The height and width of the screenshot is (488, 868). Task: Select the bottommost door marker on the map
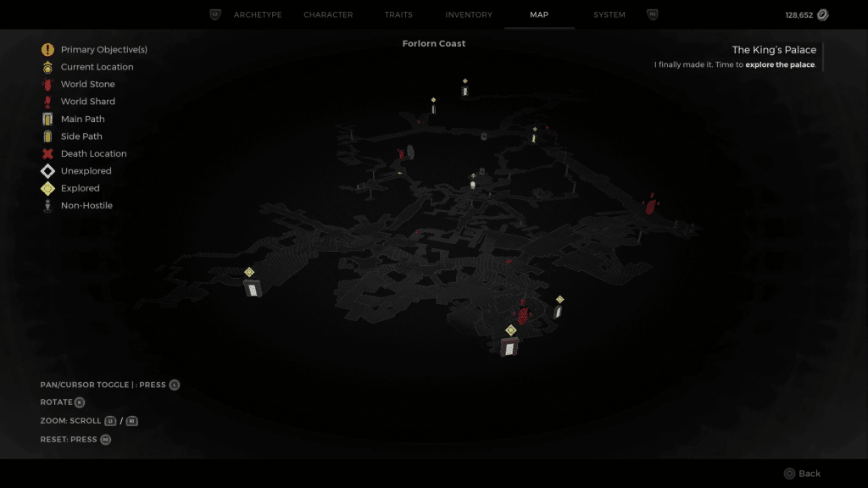(509, 347)
